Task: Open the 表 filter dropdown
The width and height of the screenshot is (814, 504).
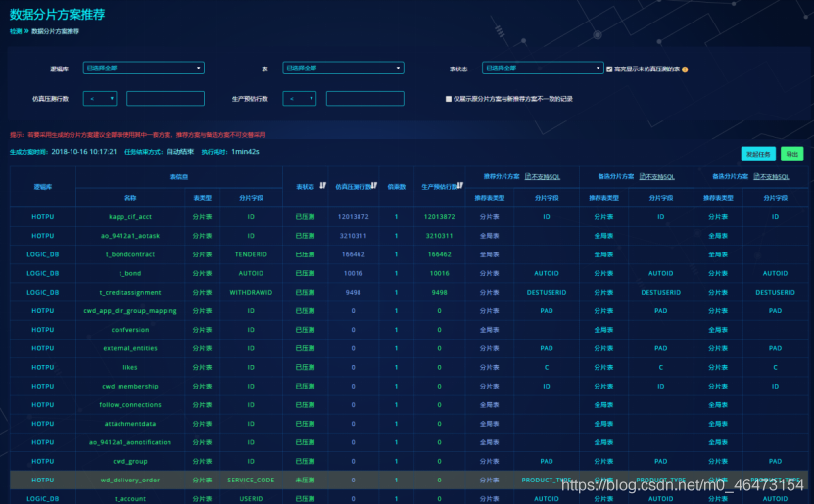Action: [343, 68]
